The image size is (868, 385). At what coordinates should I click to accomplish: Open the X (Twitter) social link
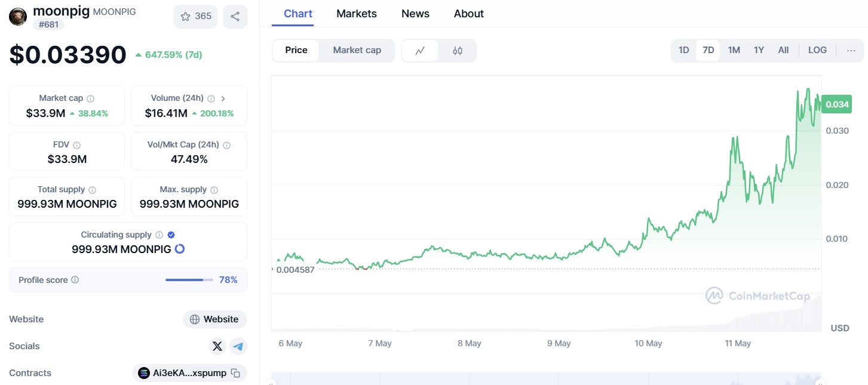click(x=217, y=346)
